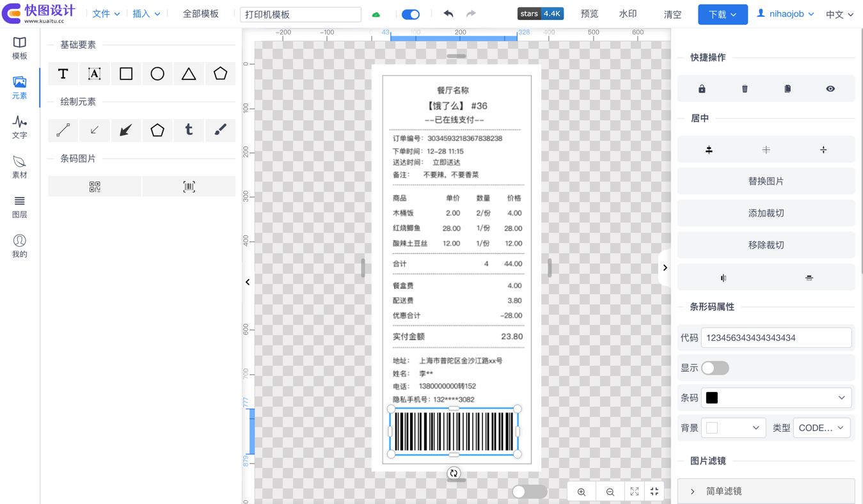Image resolution: width=863 pixels, height=504 pixels.
Task: Redo the last action
Action: tap(471, 13)
